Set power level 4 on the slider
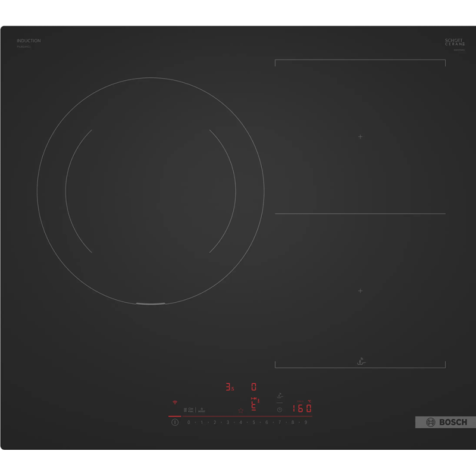Viewport: 476px width, 476px height. pos(241,422)
